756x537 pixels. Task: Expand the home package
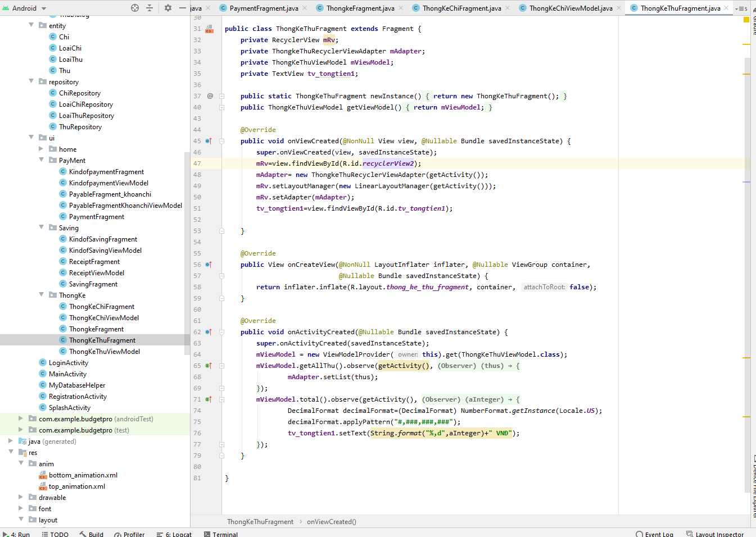[42, 149]
